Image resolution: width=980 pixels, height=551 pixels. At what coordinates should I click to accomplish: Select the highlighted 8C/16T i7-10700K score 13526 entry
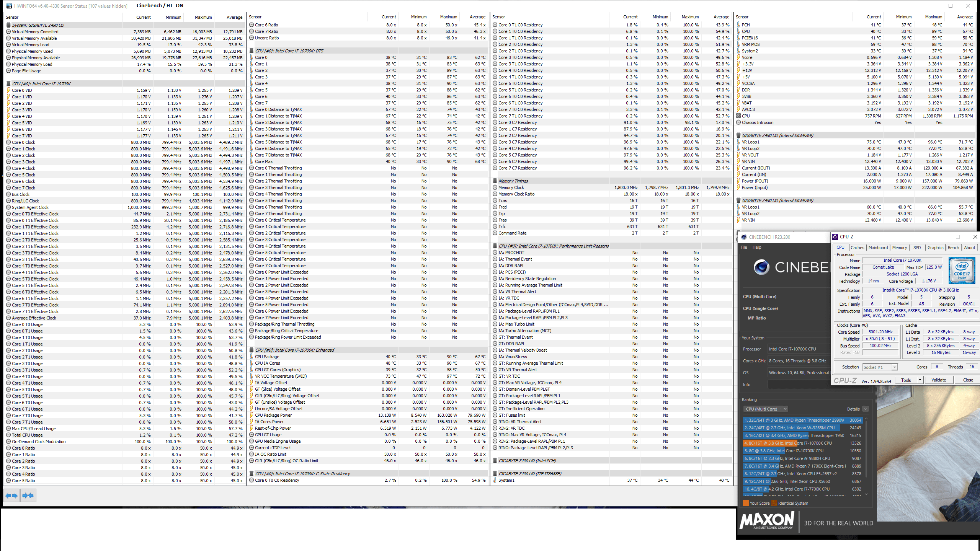tap(803, 443)
